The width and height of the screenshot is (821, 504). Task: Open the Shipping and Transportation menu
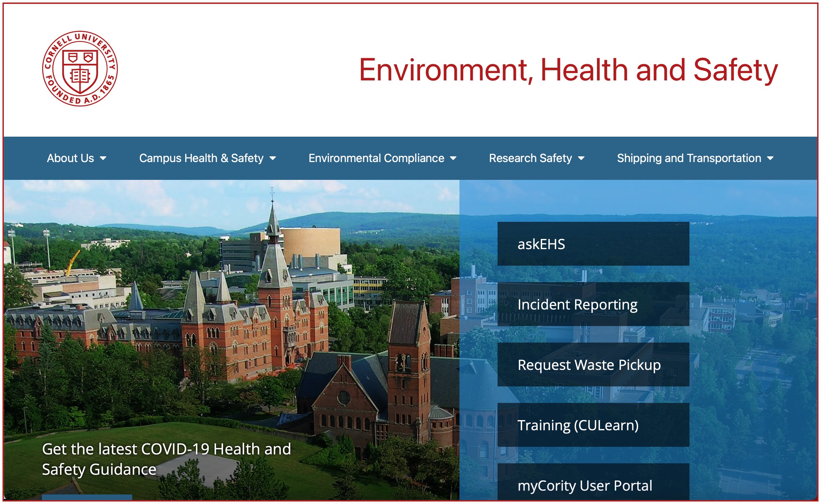click(x=689, y=158)
